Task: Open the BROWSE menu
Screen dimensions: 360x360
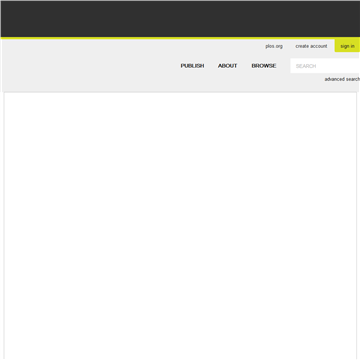Action: coord(264,66)
